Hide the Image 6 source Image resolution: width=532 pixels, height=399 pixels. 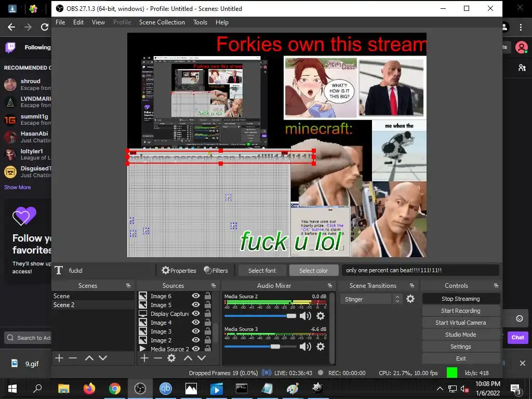pos(196,296)
